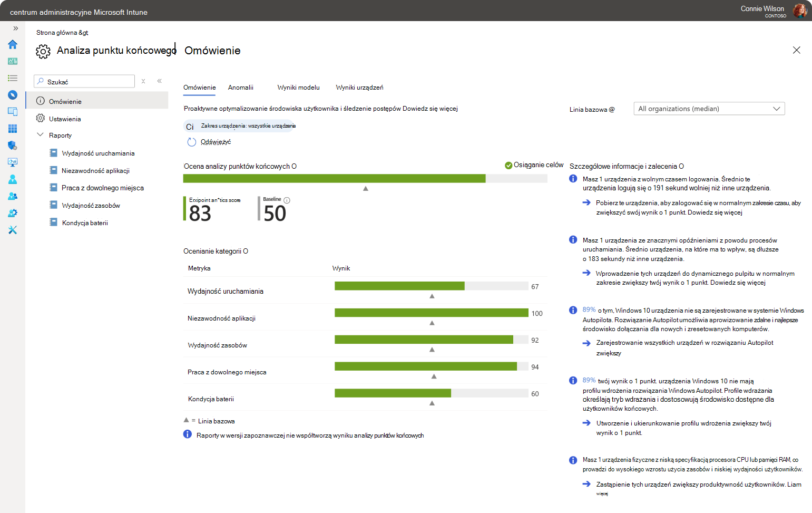Screen dimensions: 812x513
Task: Open the Zarejestrowanie wszystkich urządzeń recommendation link
Action: [x=685, y=347]
